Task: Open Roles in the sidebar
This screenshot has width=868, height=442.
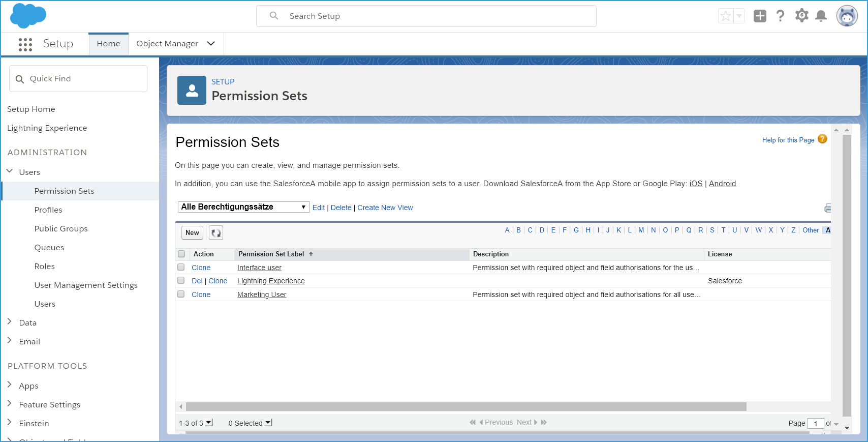Action: (x=45, y=266)
